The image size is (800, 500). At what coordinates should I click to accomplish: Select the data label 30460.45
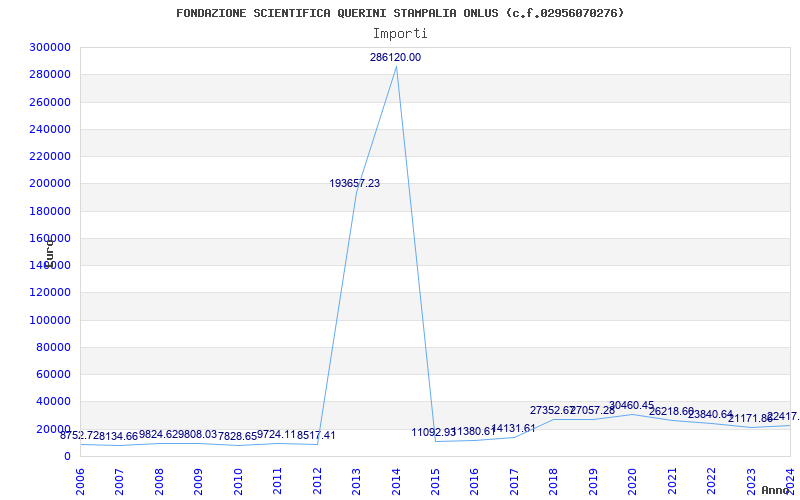pos(632,406)
